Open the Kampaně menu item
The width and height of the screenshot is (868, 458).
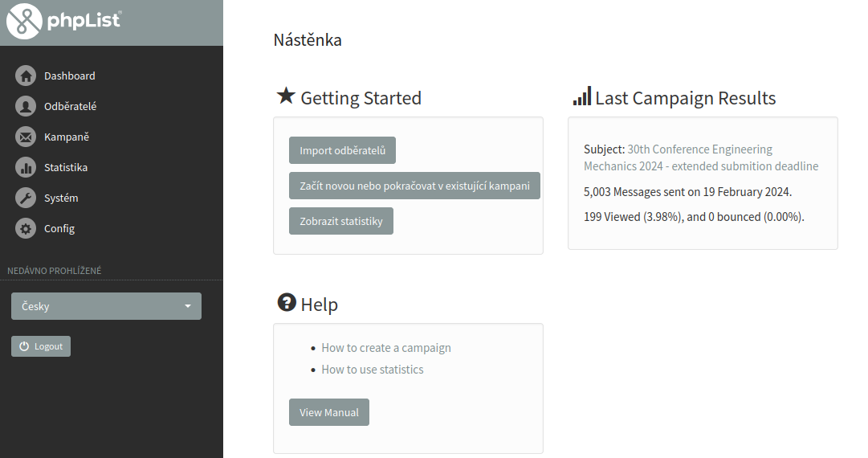(x=67, y=137)
